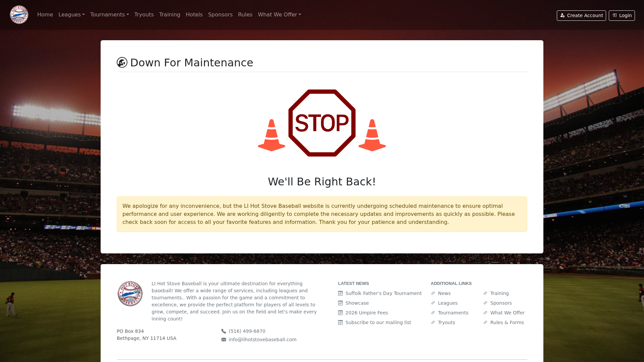Screen dimensions: 644x362
Task: Go to Home in the navbar
Action: pos(45,15)
